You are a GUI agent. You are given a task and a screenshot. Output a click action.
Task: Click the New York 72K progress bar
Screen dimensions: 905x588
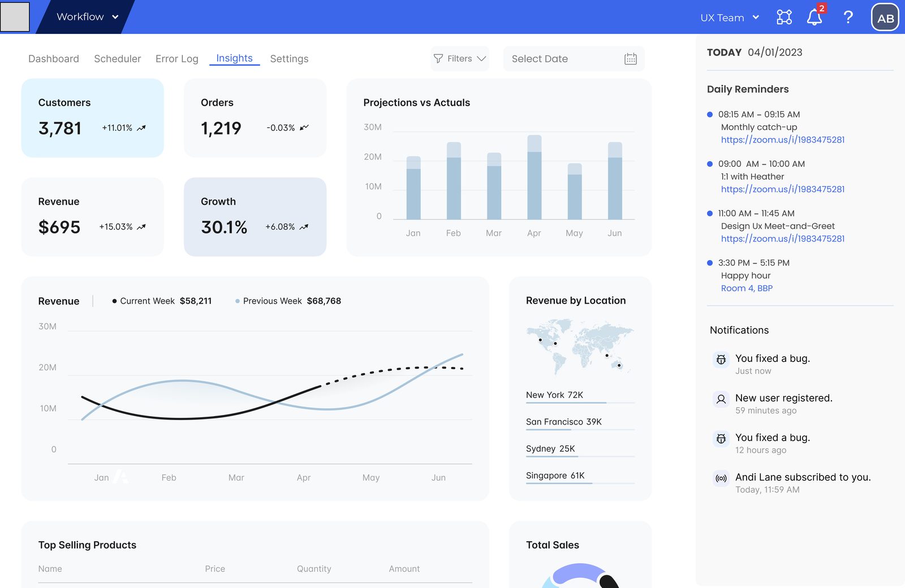[580, 403]
